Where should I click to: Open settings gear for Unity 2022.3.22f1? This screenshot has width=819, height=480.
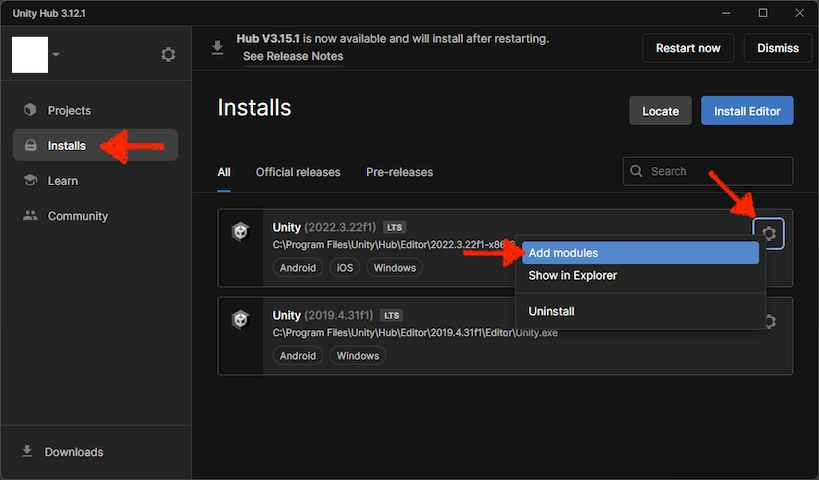(x=768, y=234)
